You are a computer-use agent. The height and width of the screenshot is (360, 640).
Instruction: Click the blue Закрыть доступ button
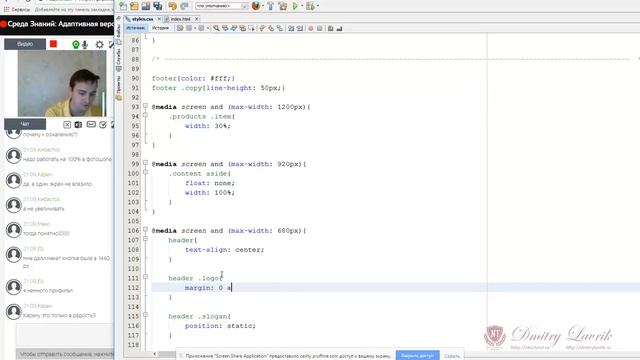pos(417,356)
